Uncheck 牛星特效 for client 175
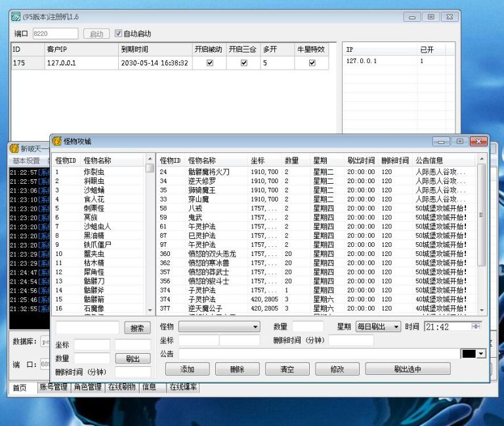504x426 pixels. [312, 63]
